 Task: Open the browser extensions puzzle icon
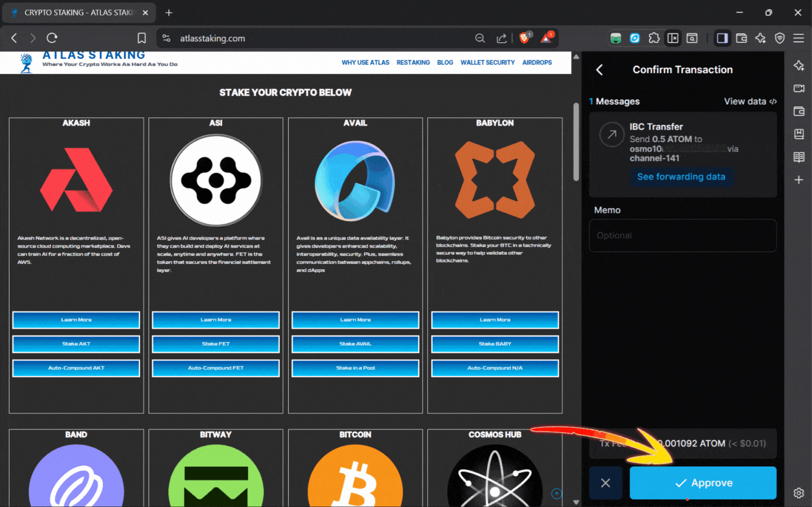point(654,38)
